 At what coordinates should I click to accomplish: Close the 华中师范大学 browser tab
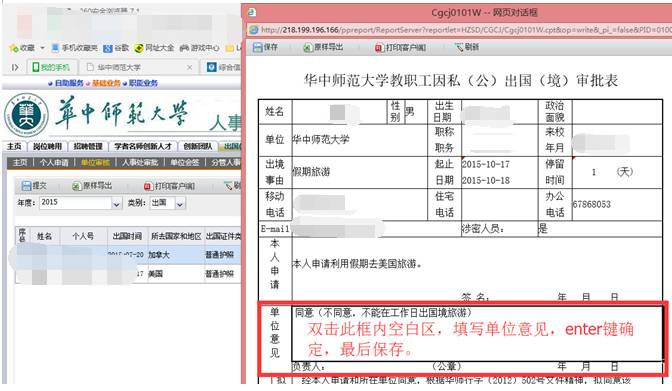click(x=189, y=67)
